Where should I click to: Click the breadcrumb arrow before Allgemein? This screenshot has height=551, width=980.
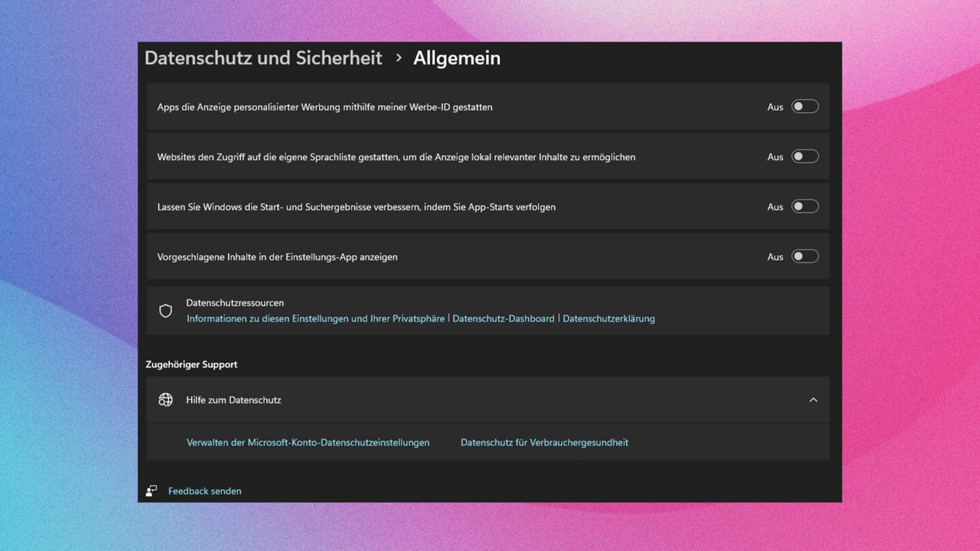(399, 59)
